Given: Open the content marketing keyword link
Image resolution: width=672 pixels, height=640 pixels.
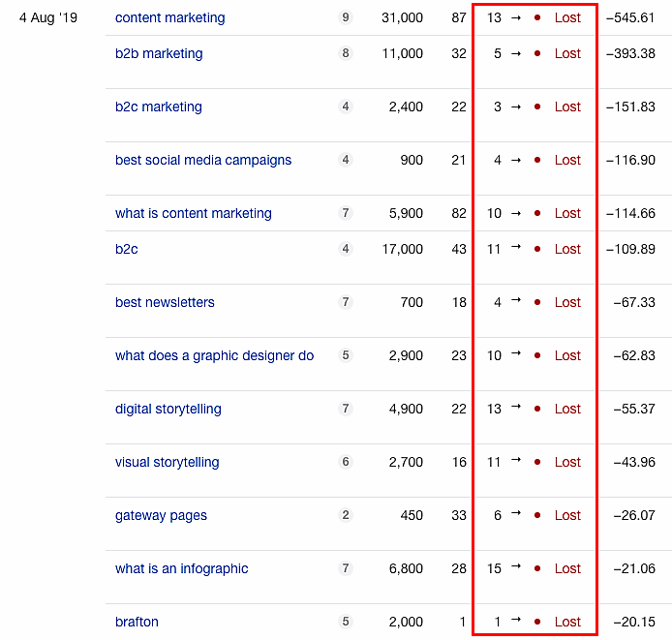Looking at the screenshot, I should 169,17.
